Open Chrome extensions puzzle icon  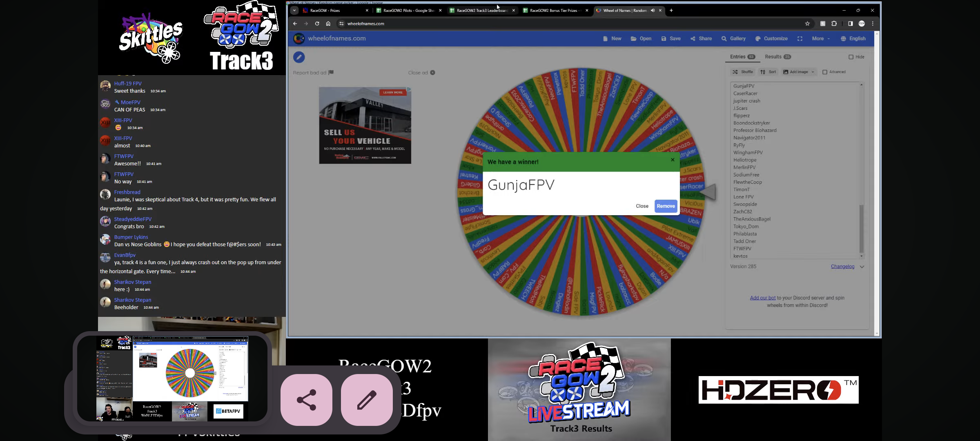(x=834, y=24)
